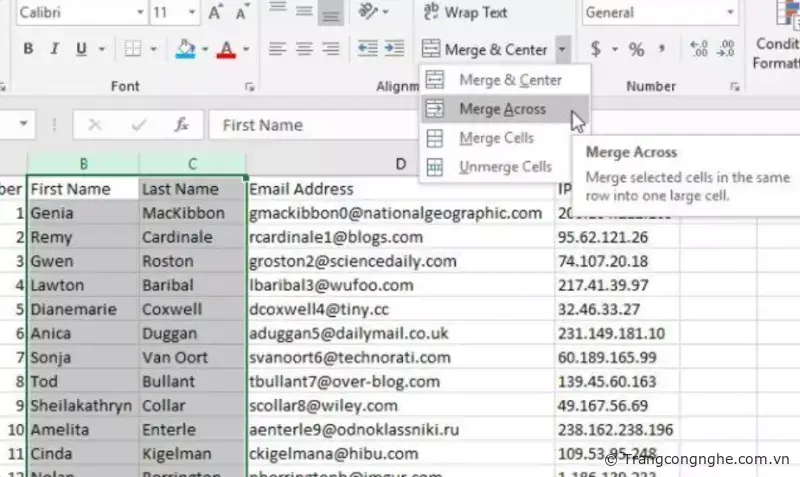Select Unmerge Cells in the dropdown menu
Viewport: 800px width, 477px height.
[504, 167]
